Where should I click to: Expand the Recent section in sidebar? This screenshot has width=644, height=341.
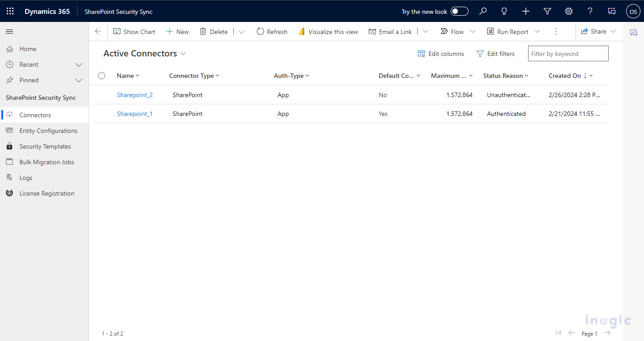(x=79, y=64)
